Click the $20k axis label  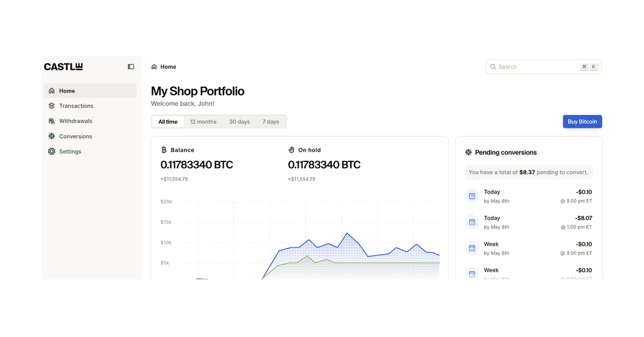pos(166,202)
